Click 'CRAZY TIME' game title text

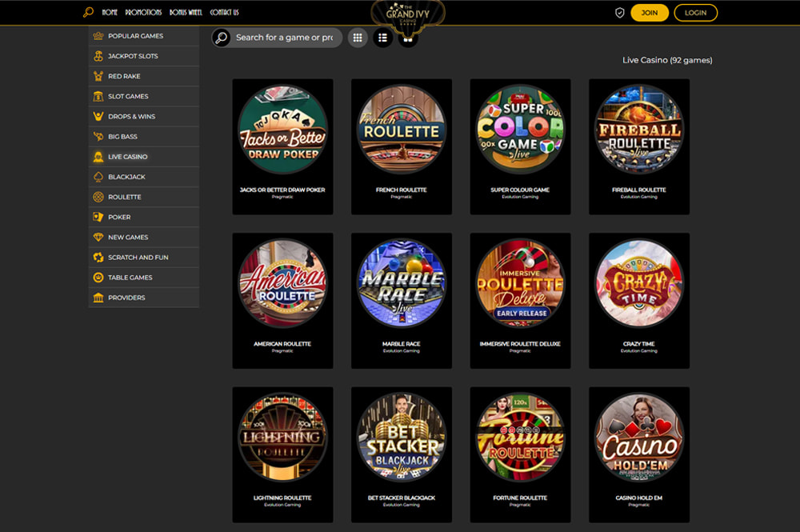coord(638,344)
